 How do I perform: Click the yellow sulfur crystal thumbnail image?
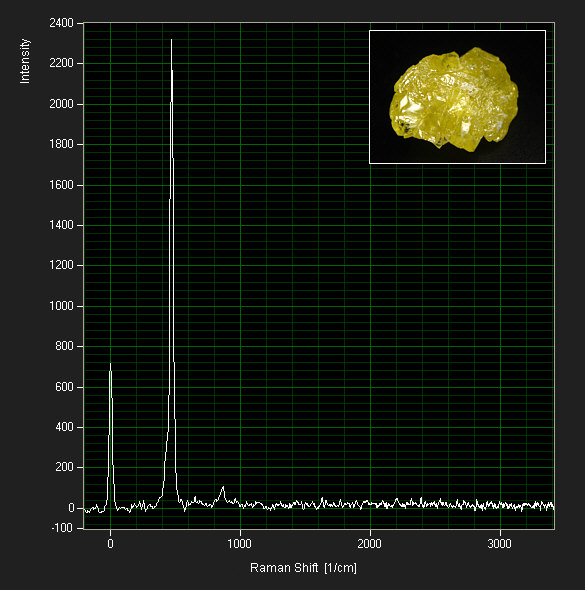[457, 97]
